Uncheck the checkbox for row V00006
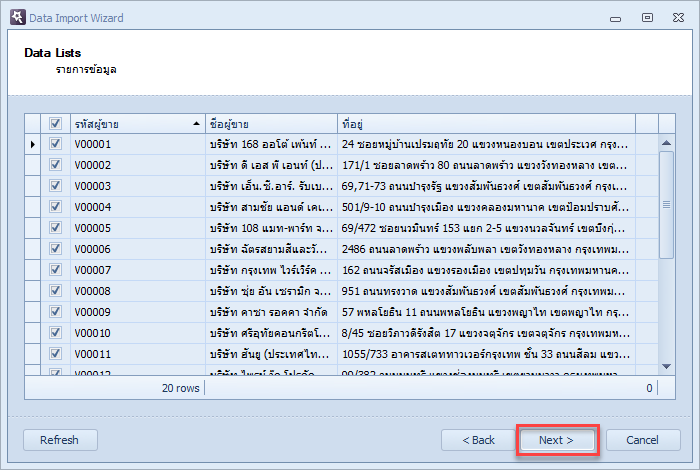This screenshot has height=470, width=700. pos(55,249)
